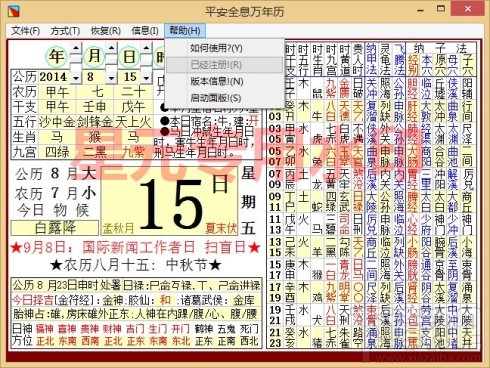The height and width of the screenshot is (368, 490).
Task: Click the 壬申 month stem-branch cell
Action: click(95, 107)
